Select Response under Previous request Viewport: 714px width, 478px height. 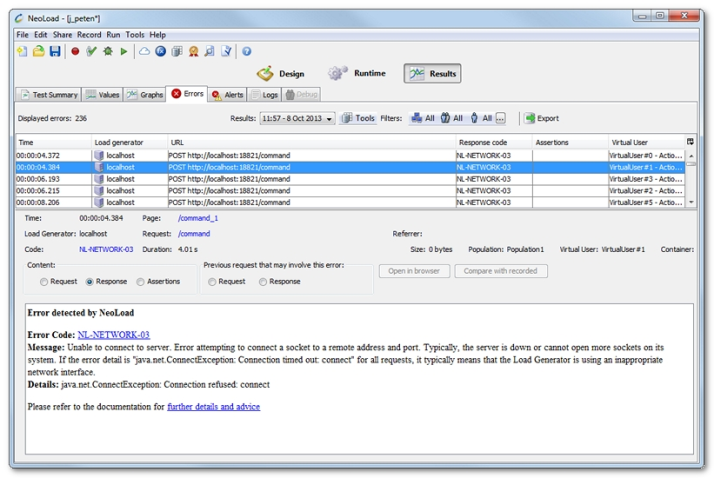[x=264, y=282]
